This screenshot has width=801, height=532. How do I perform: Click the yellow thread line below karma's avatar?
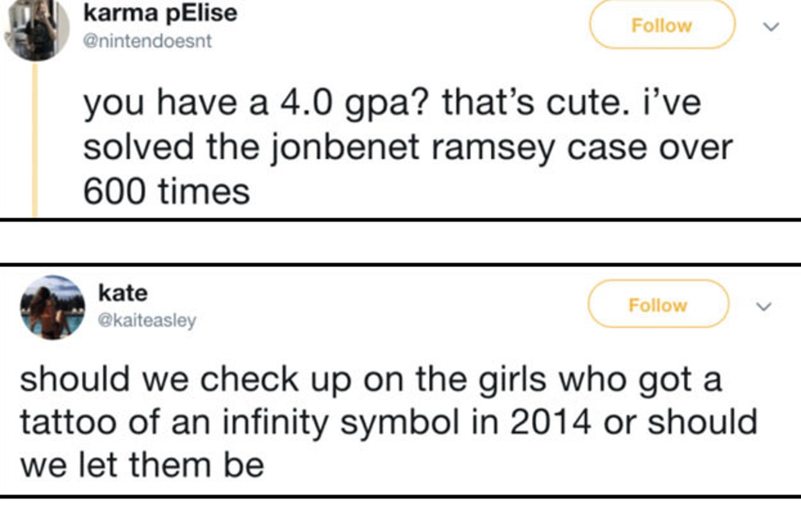point(35,141)
